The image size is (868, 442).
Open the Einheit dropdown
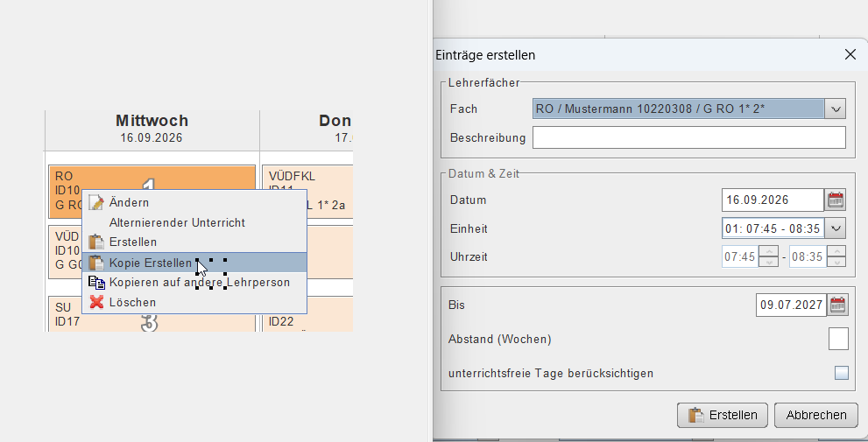(836, 228)
